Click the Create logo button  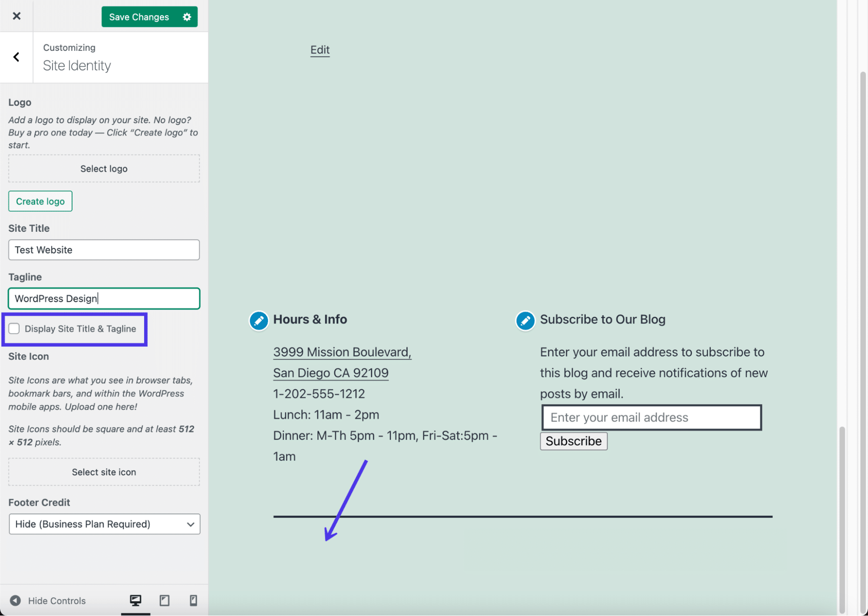coord(40,201)
